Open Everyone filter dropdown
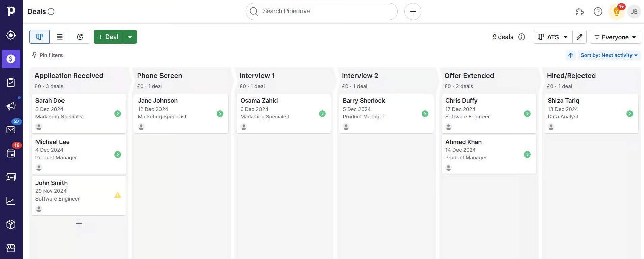644x259 pixels. point(615,37)
